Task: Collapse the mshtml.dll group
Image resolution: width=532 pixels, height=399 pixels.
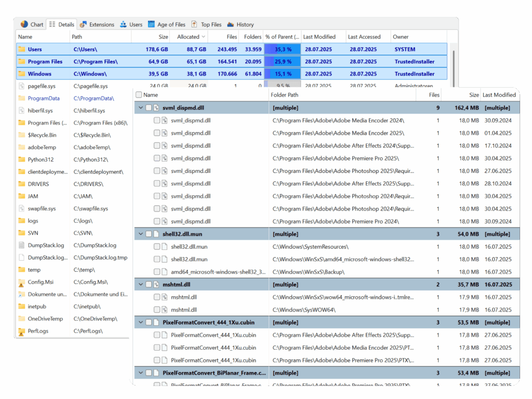Action: click(x=140, y=284)
